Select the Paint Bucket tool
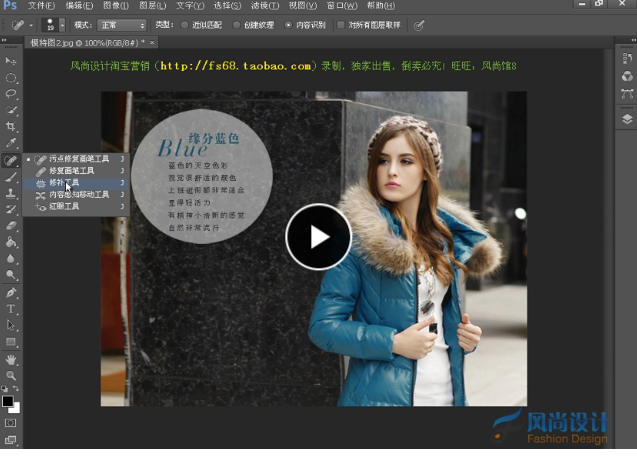The height and width of the screenshot is (472, 637). pos(11,242)
